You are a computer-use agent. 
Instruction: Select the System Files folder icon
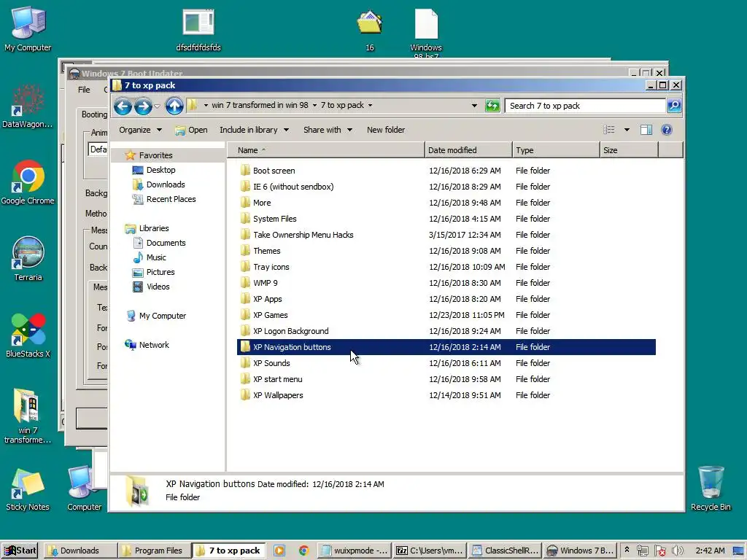(245, 219)
